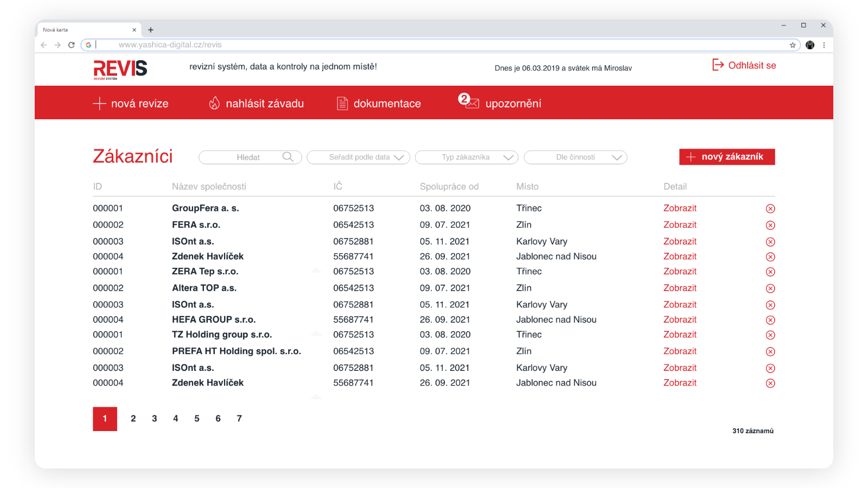
Task: Click the document icon for dokumentace
Action: coord(342,104)
